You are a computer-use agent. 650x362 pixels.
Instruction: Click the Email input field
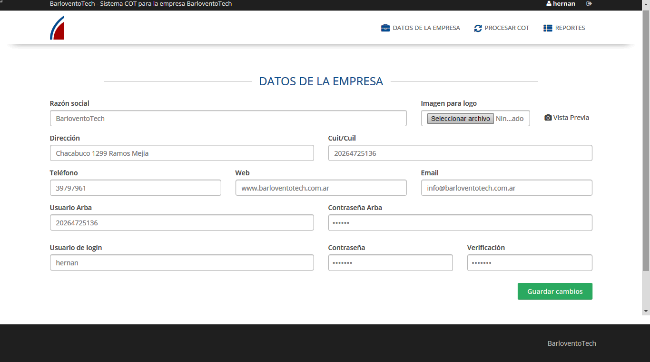507,188
